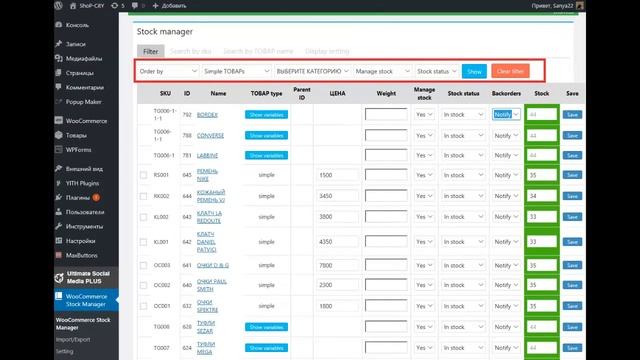Click the Внешний вид brush icon
The height and width of the screenshot is (360, 640).
pos(59,168)
